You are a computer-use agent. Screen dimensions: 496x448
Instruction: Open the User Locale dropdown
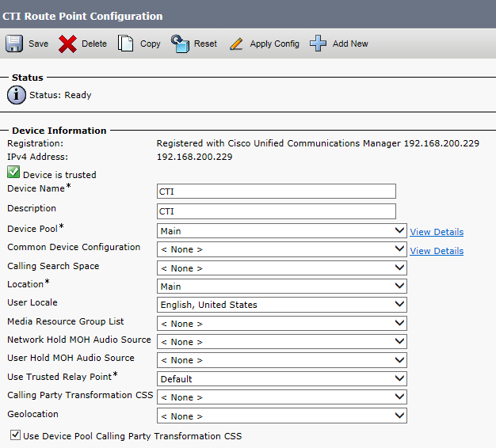coord(282,305)
